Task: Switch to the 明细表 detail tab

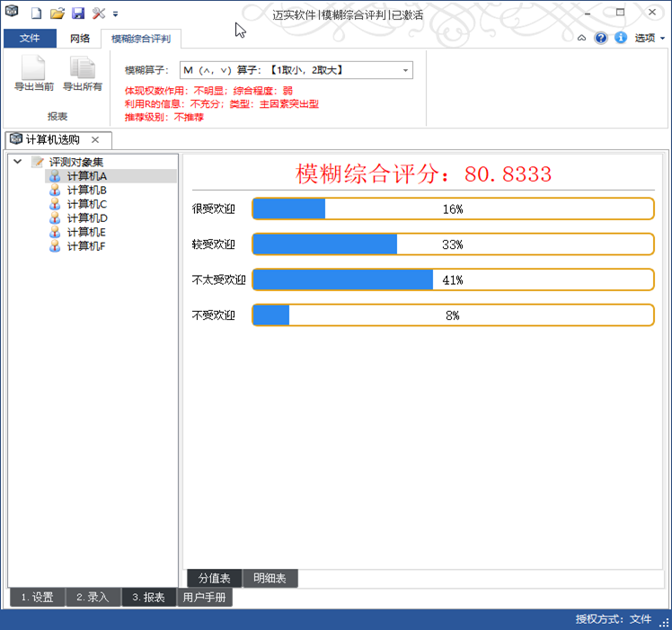Action: click(270, 579)
